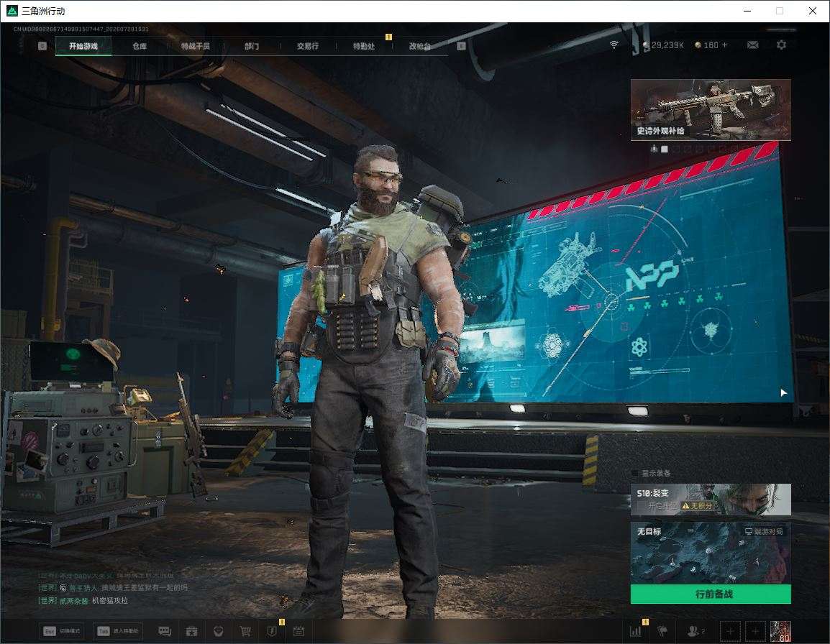The width and height of the screenshot is (830, 644).
Task: Switch to the 交易行 tab
Action: click(x=308, y=46)
